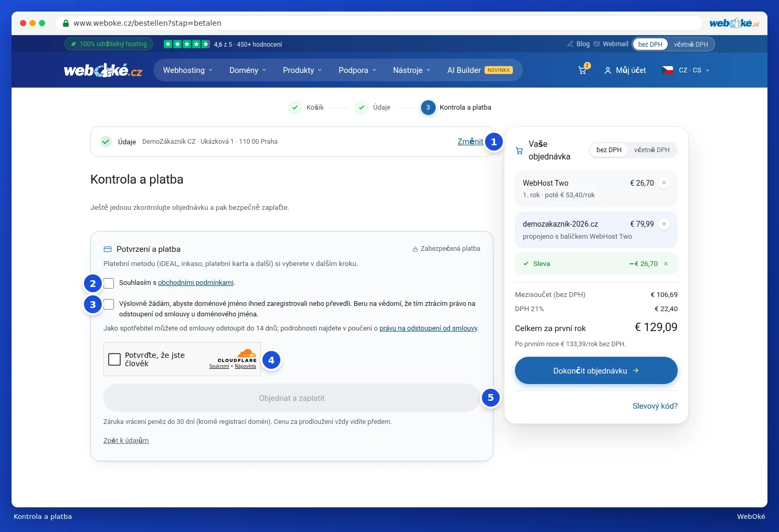
Task: Click the leaf icon in the hosting badge
Action: pos(73,44)
